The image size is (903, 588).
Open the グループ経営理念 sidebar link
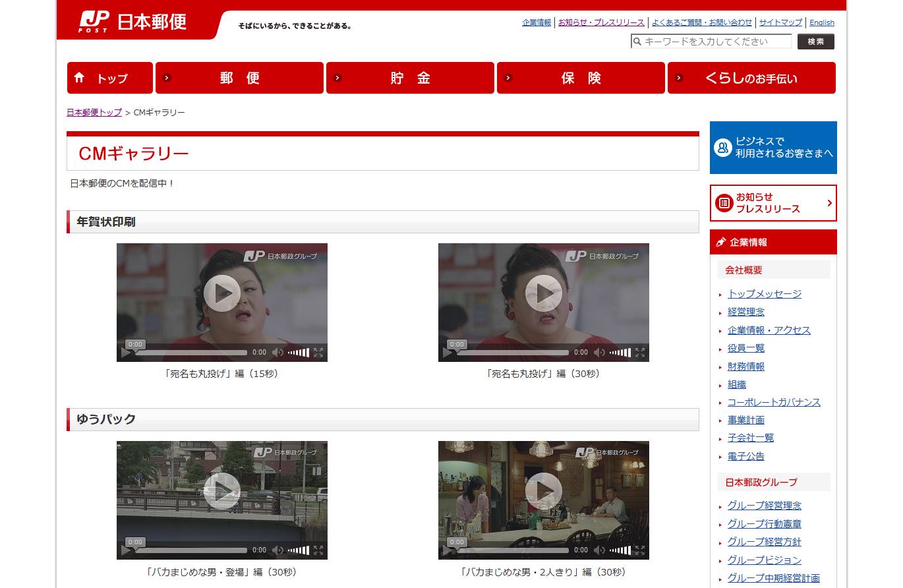(x=765, y=506)
